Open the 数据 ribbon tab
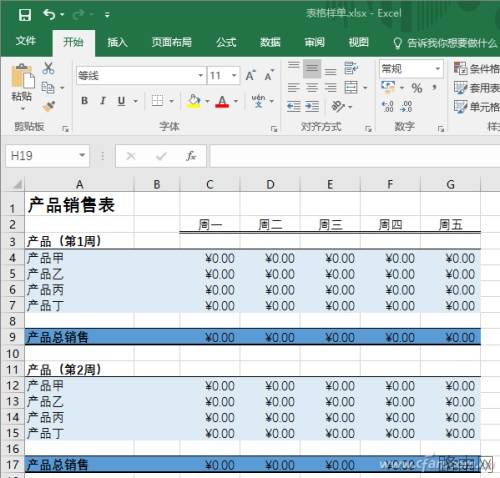The image size is (500, 478). click(270, 42)
